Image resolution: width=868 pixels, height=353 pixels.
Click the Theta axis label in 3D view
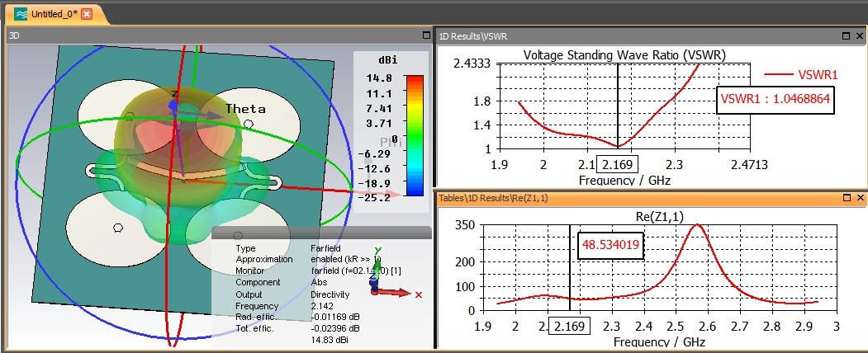click(244, 109)
